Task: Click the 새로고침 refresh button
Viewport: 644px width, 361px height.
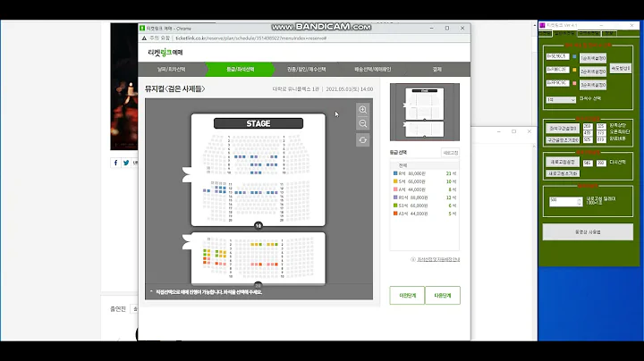Action: [450, 153]
